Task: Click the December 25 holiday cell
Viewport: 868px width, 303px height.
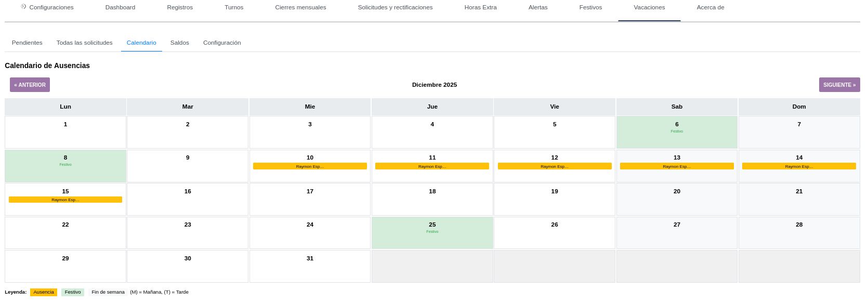Action: point(432,233)
